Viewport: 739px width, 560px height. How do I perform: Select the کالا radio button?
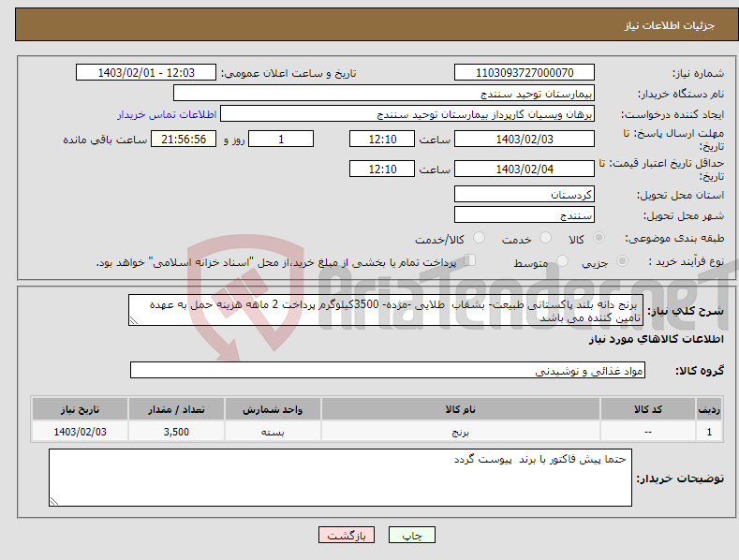click(599, 238)
